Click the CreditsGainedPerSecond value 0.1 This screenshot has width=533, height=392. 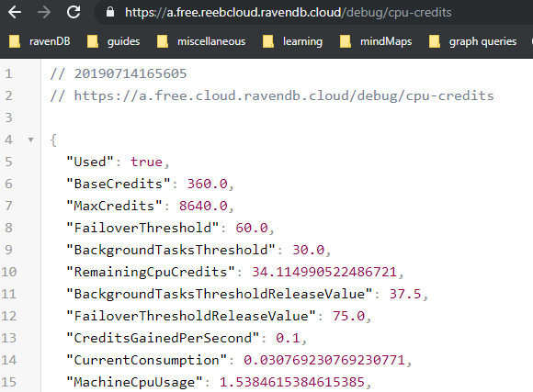(x=288, y=339)
